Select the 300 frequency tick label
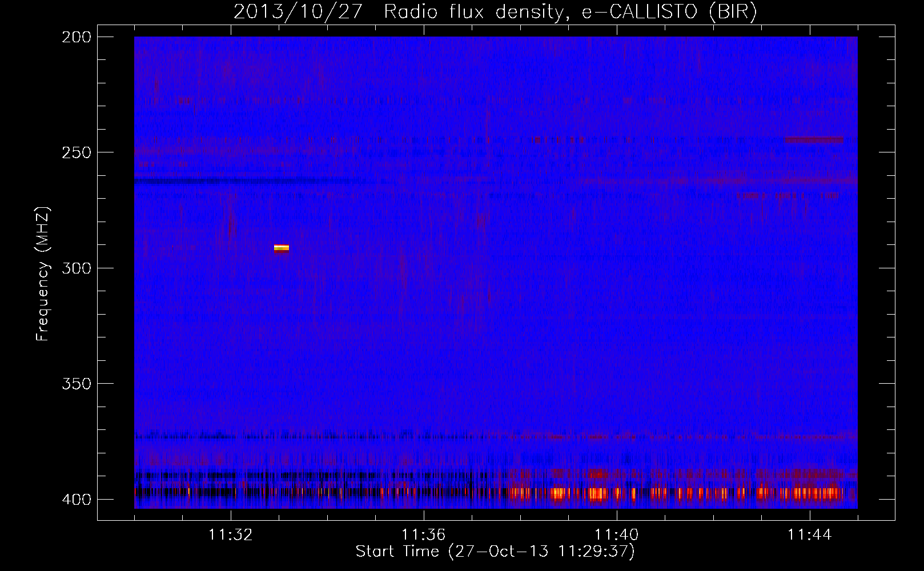 77,268
